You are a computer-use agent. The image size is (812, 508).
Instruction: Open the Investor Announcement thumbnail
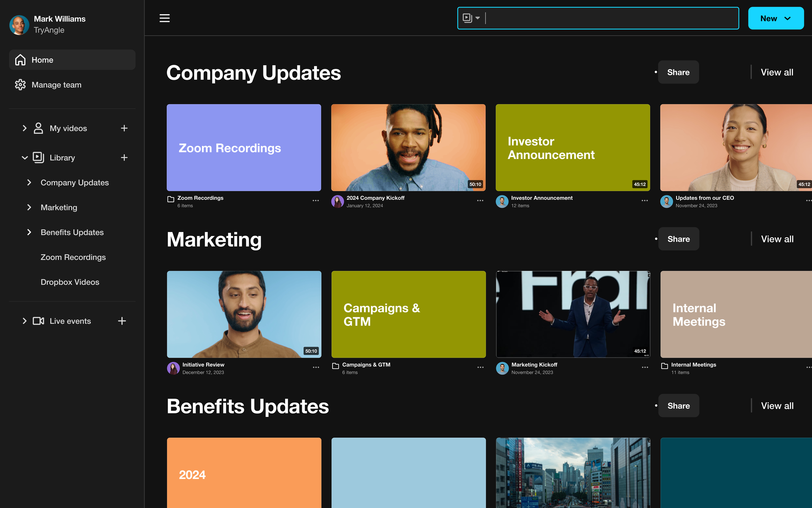573,148
